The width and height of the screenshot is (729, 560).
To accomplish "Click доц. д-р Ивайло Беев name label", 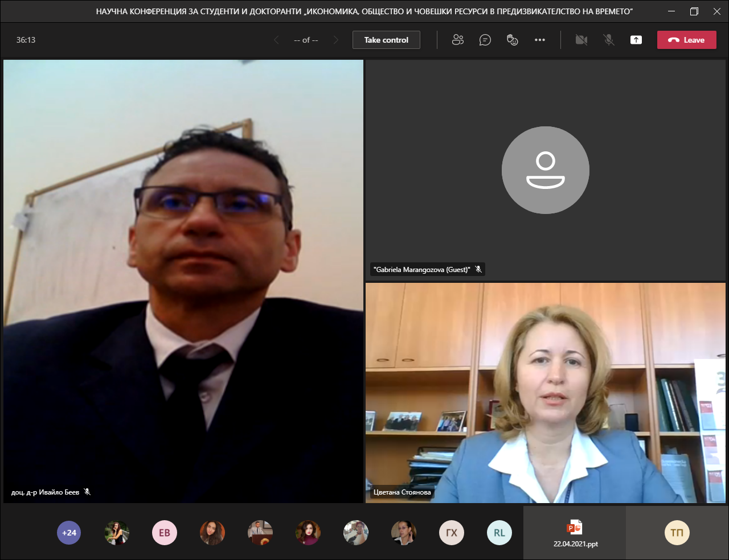I will [45, 492].
